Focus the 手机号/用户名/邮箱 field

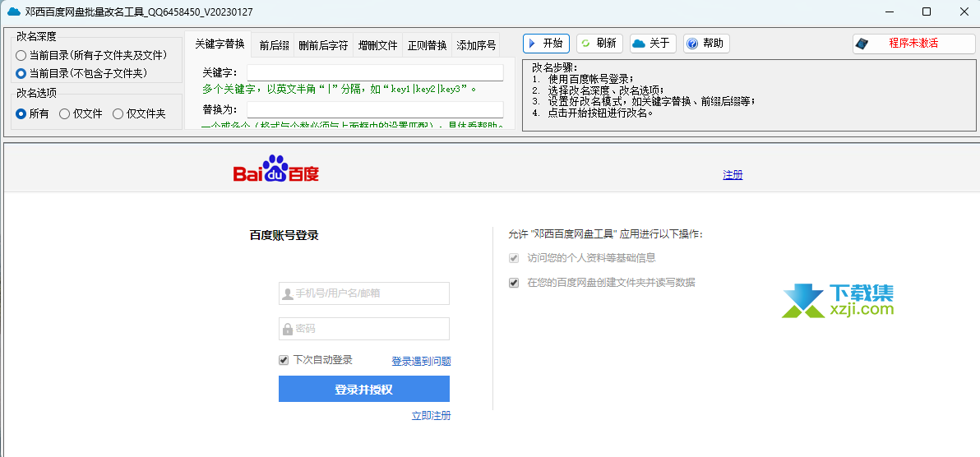[x=364, y=293]
